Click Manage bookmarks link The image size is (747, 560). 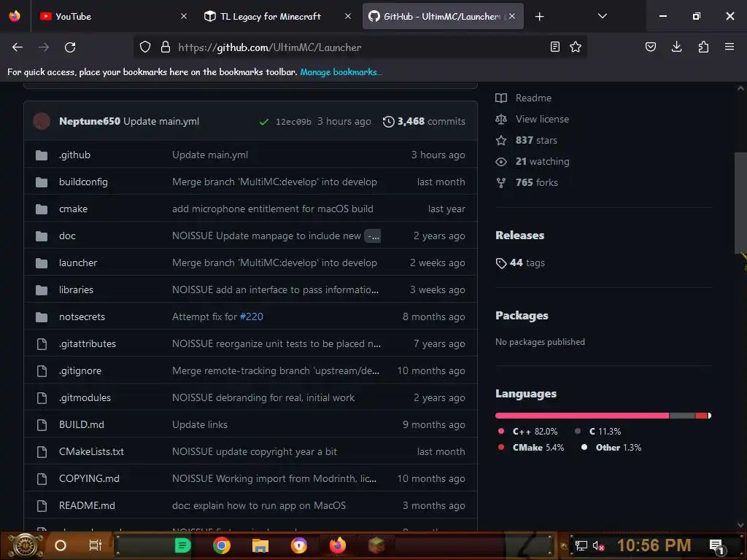341,72
